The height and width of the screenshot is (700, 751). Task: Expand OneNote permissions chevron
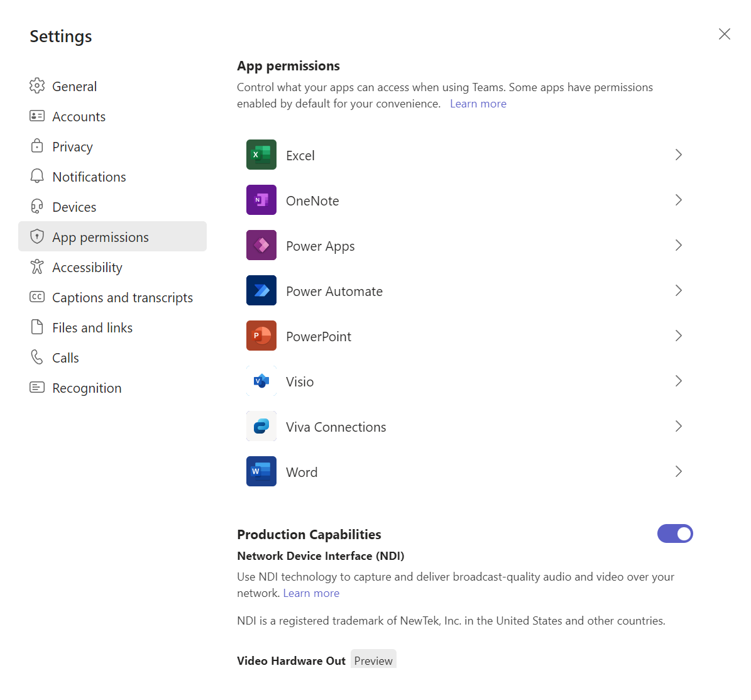click(x=678, y=200)
